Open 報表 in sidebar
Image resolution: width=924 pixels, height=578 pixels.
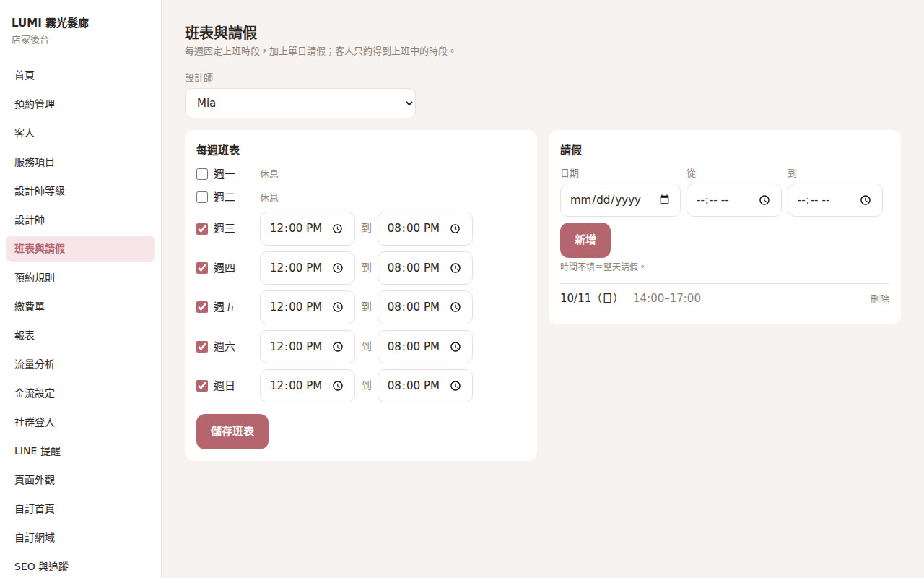pyautogui.click(x=80, y=335)
